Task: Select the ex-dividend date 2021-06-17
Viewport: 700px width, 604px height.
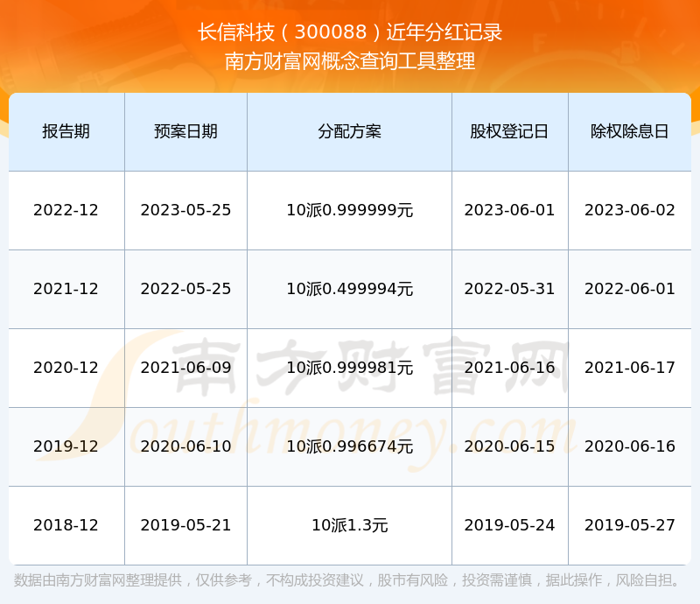Action: tap(629, 368)
